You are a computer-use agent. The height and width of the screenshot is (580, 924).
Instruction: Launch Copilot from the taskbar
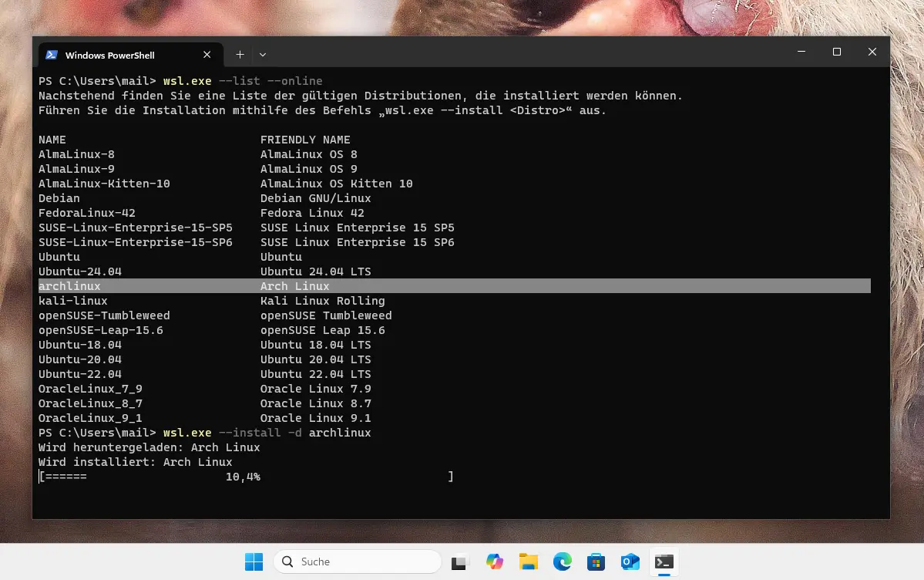point(494,561)
